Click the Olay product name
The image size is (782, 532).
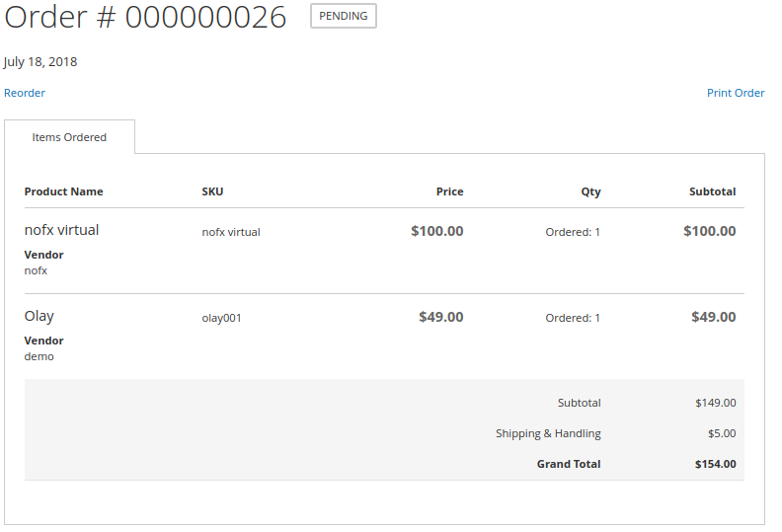coord(39,316)
